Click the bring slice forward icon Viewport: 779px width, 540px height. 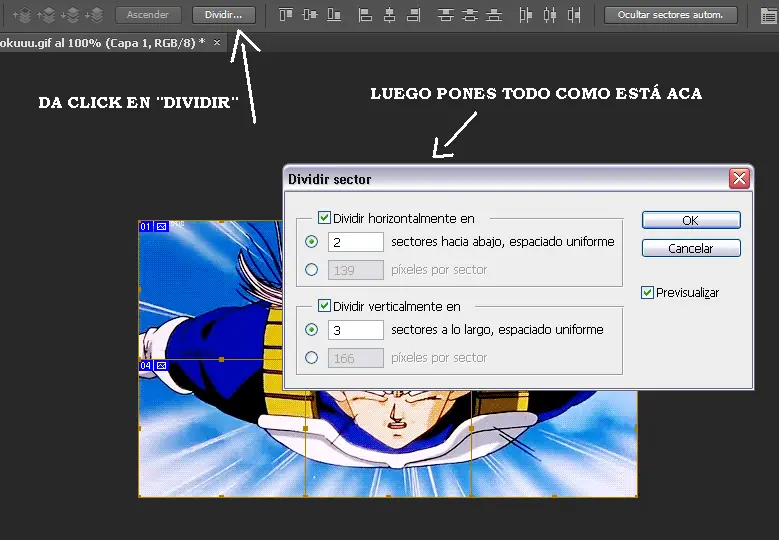coord(46,15)
